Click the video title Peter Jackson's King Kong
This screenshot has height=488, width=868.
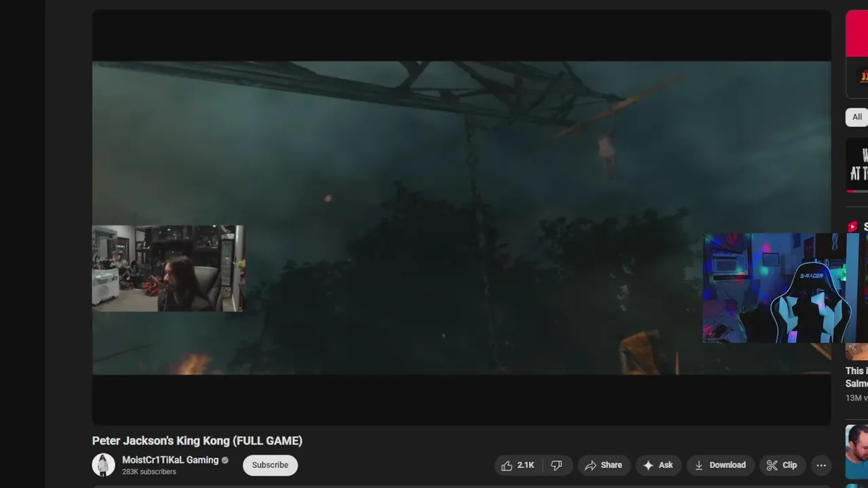(197, 441)
